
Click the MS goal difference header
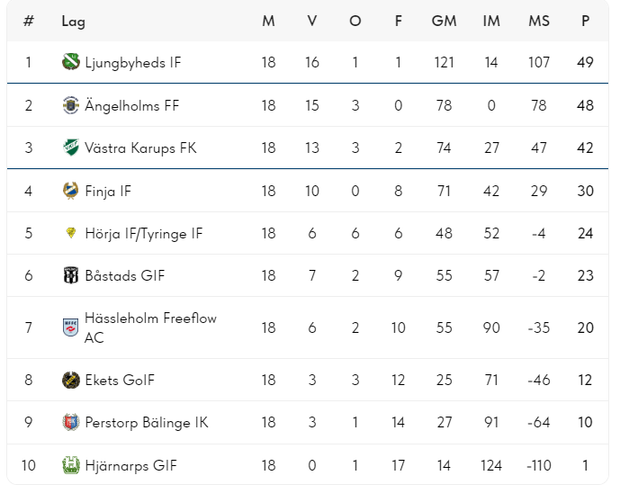(x=539, y=21)
